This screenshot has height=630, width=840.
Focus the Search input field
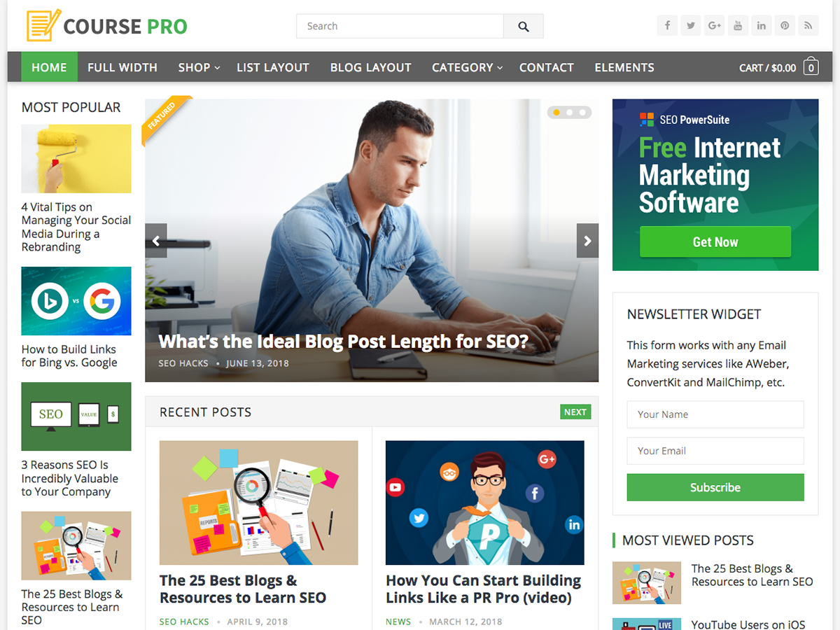[400, 27]
